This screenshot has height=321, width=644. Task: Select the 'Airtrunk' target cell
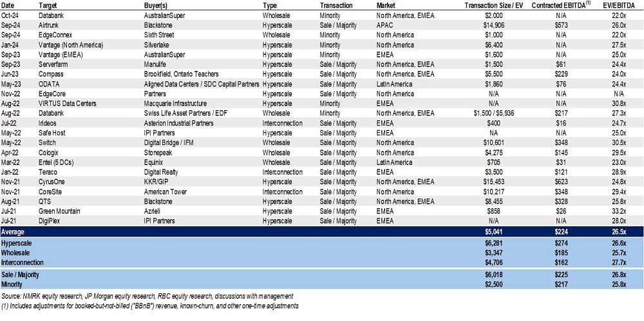[48, 25]
